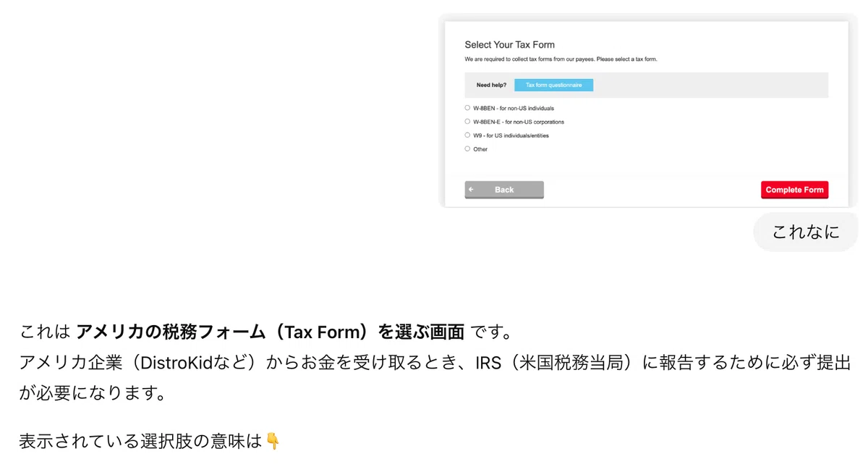Click the 'for non-US individuals' label text
Screen dimensions: 868x475
coord(527,108)
